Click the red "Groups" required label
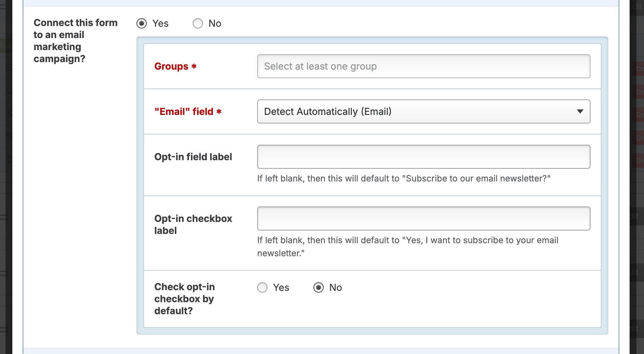 click(175, 66)
